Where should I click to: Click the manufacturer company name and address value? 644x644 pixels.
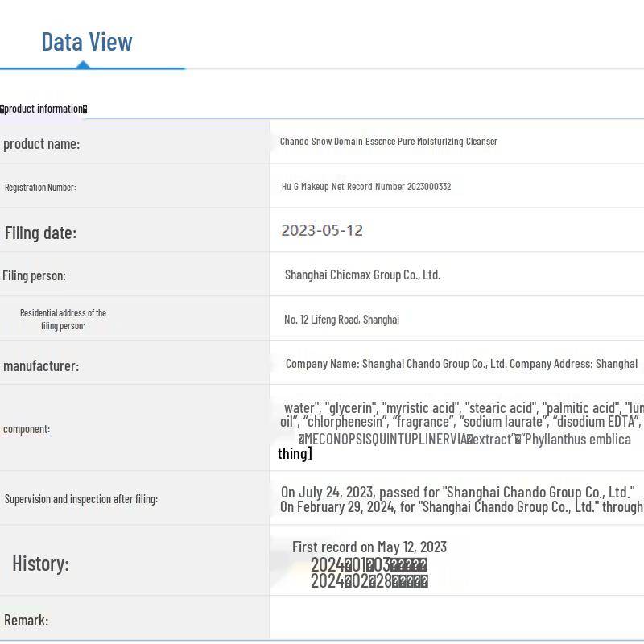pyautogui.click(x=461, y=364)
